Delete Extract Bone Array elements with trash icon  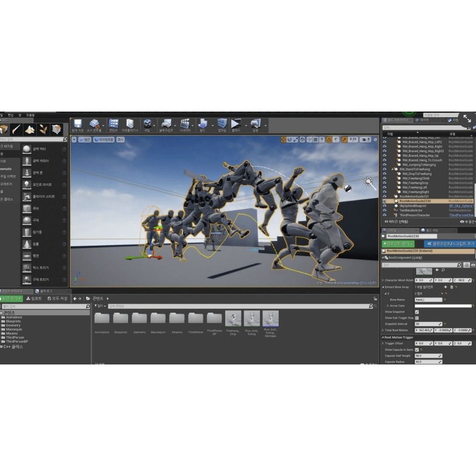pyautogui.click(x=451, y=287)
